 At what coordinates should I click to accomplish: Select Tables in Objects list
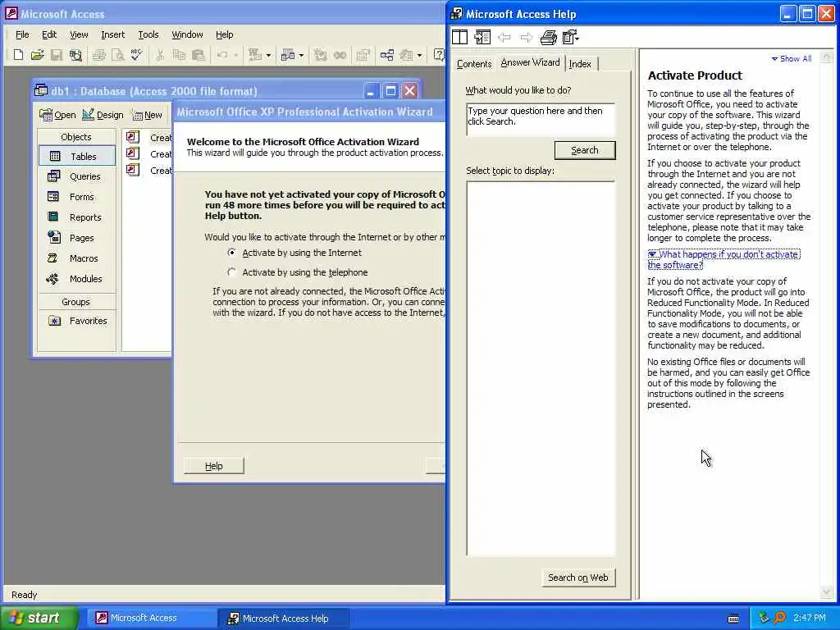[77, 156]
